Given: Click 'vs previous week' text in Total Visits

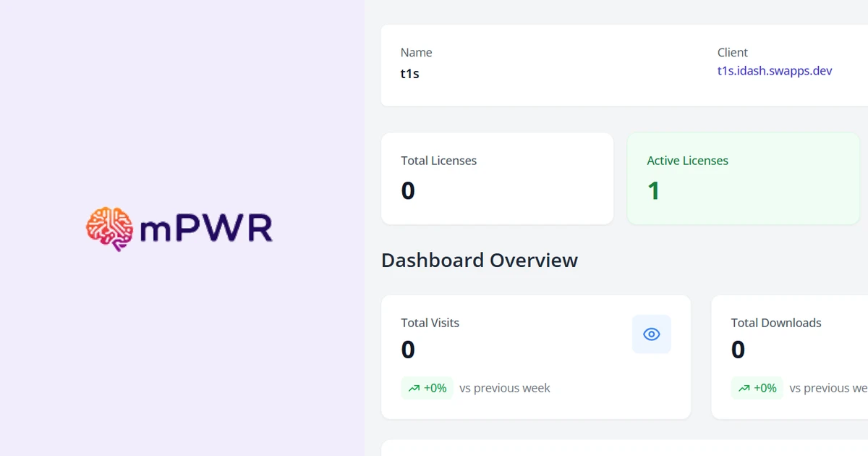Looking at the screenshot, I should point(505,389).
